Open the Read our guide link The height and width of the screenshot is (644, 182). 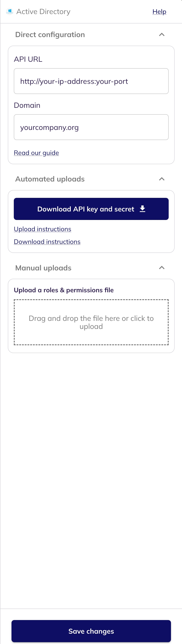click(36, 153)
